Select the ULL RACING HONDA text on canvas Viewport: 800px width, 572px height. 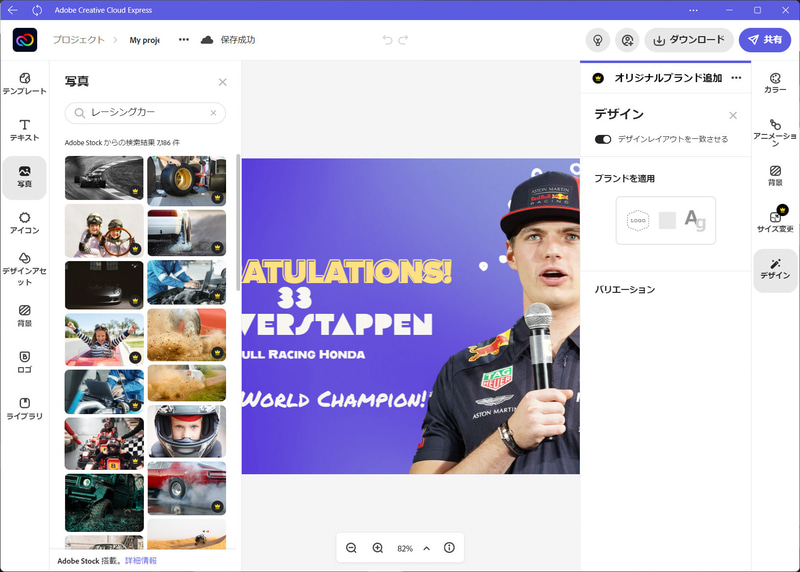304,355
